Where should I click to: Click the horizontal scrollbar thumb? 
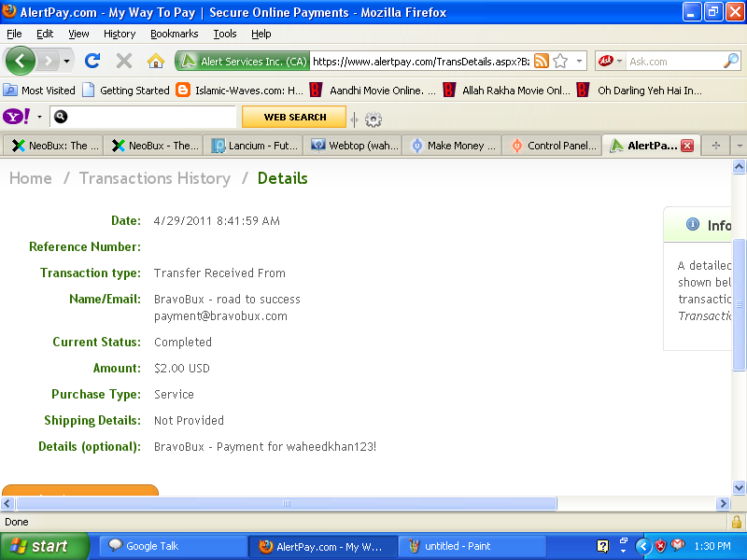(287, 503)
